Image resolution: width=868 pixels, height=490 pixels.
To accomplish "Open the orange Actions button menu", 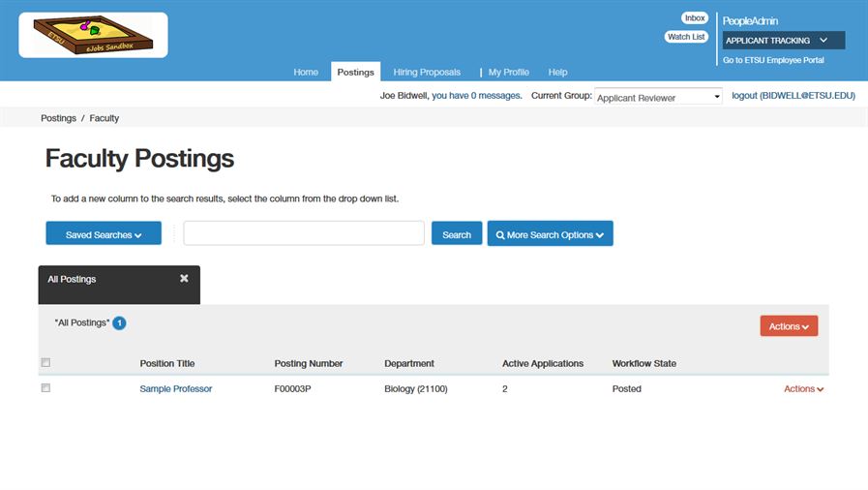I will click(x=789, y=326).
